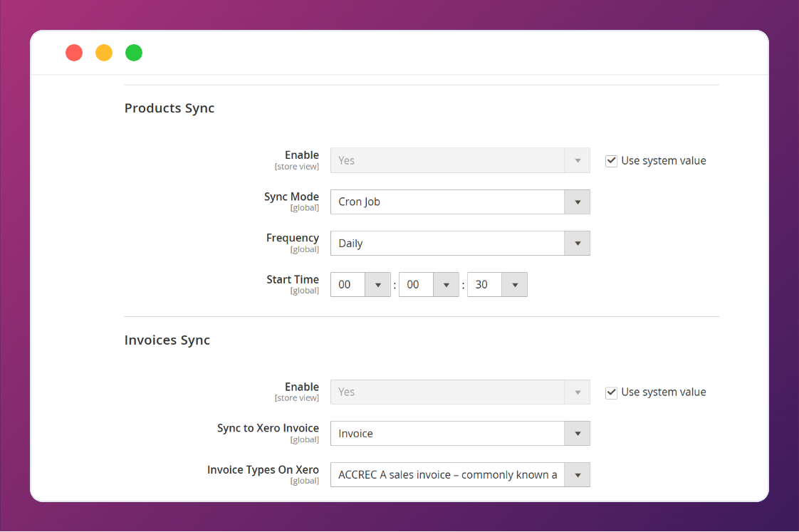Open the Invoice Types On Xero dropdown
Image resolution: width=799 pixels, height=532 pixels.
tap(460, 475)
